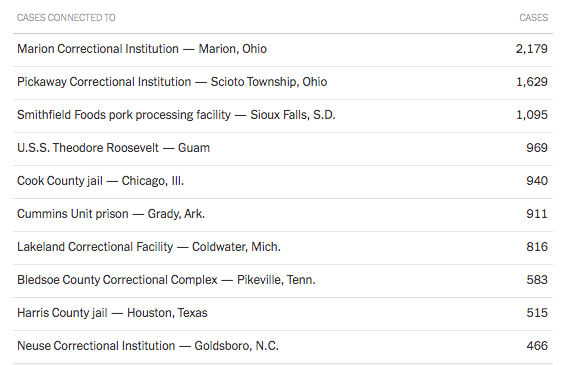Select Bledsoe County Correctional Complex row
Viewport: 579px width, 365px height.
tap(283, 281)
